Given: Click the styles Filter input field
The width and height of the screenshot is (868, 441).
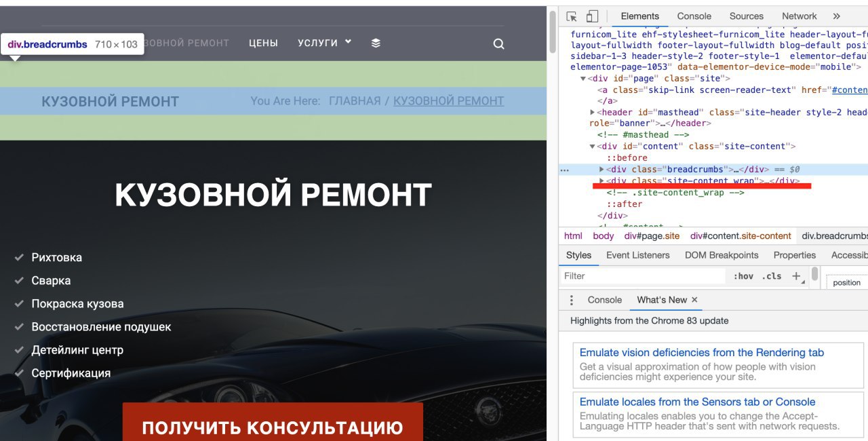Looking at the screenshot, I should (x=643, y=276).
